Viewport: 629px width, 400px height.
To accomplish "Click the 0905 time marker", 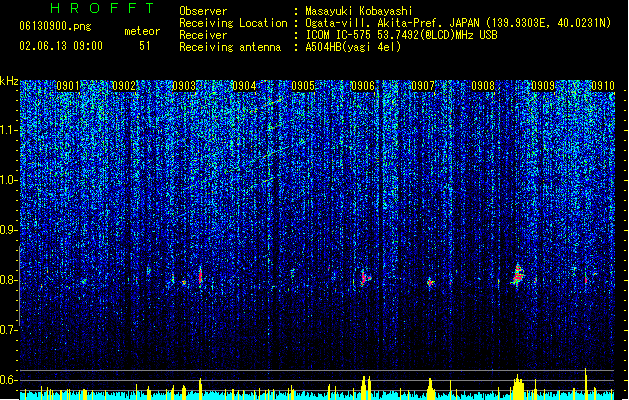I will pos(303,86).
